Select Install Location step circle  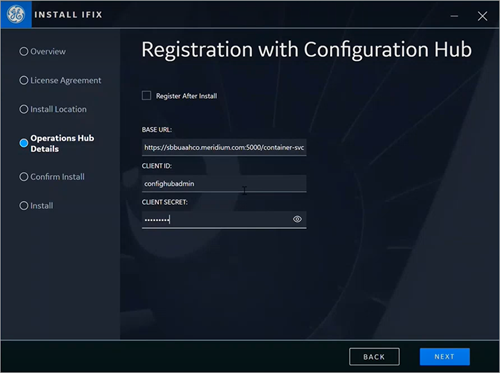tap(24, 109)
